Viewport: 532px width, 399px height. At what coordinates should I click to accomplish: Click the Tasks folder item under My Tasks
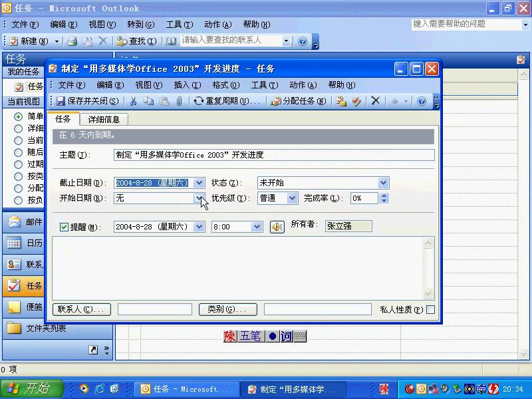[x=29, y=86]
